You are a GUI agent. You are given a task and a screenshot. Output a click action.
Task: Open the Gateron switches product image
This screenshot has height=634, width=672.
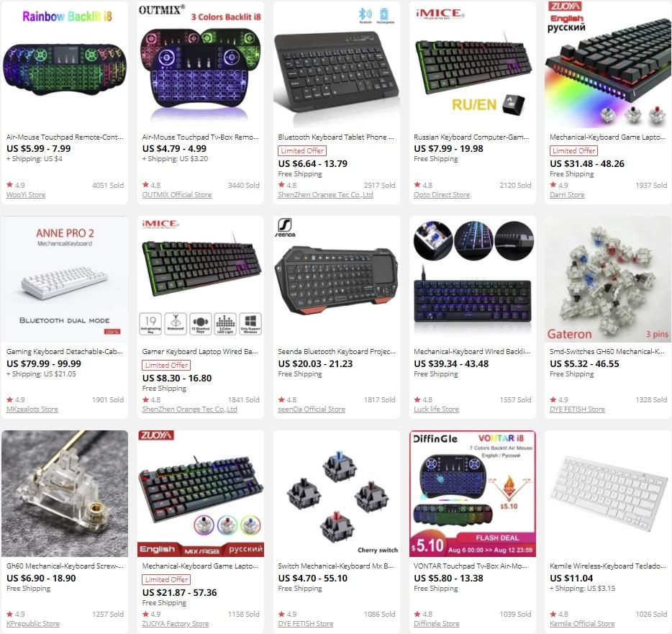(x=608, y=279)
